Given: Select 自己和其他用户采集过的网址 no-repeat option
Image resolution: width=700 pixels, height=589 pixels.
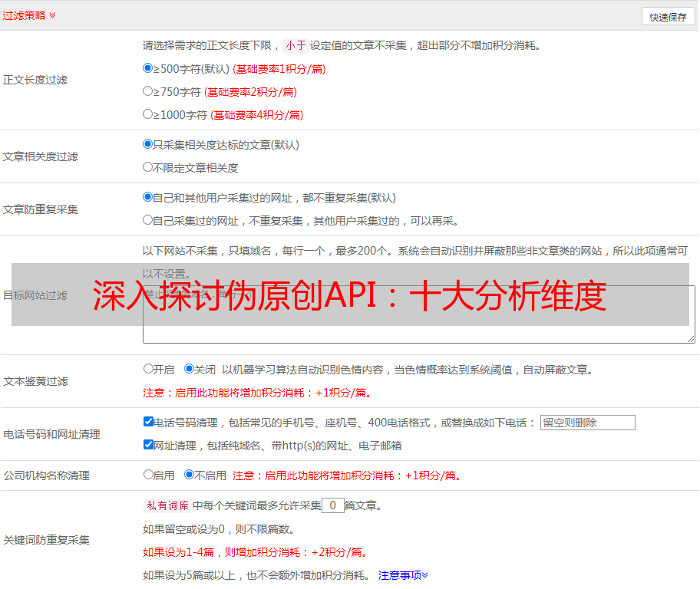Looking at the screenshot, I should pos(148,197).
